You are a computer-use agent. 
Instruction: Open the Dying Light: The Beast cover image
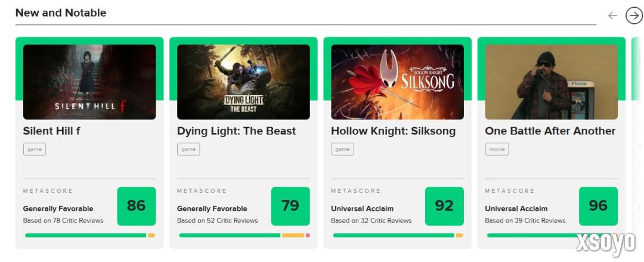[x=243, y=82]
